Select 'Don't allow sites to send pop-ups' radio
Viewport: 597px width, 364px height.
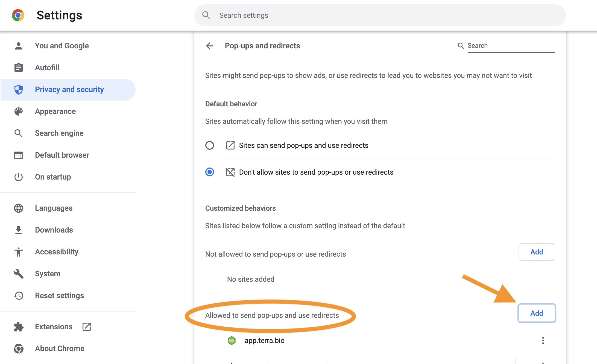(x=210, y=172)
